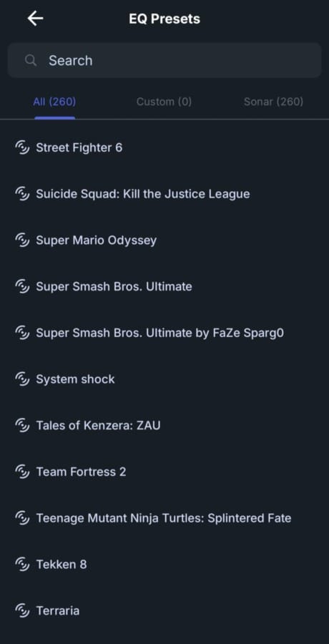Pick Super Smash Bros. Ultimate by FaZe Sparg0
The height and width of the screenshot is (644, 329).
coord(164,333)
